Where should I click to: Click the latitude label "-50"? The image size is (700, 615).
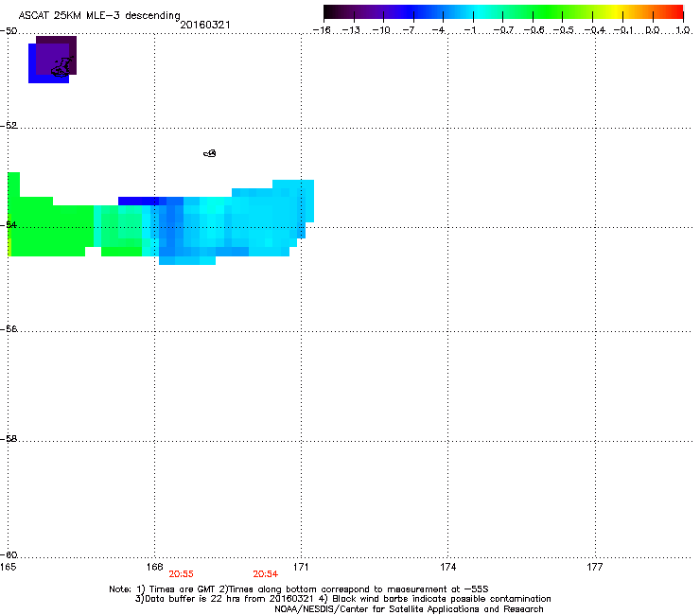(x=9, y=31)
